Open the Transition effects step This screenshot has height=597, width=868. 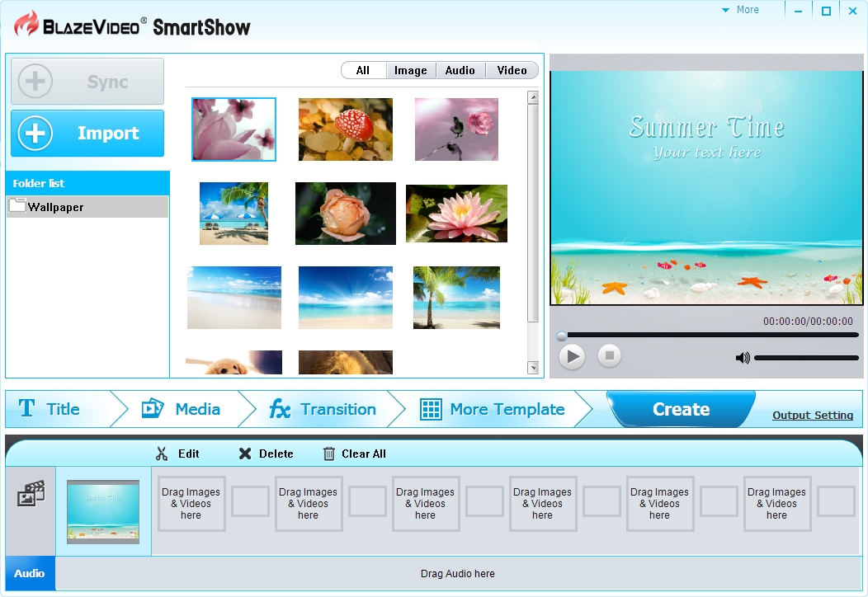click(x=323, y=409)
